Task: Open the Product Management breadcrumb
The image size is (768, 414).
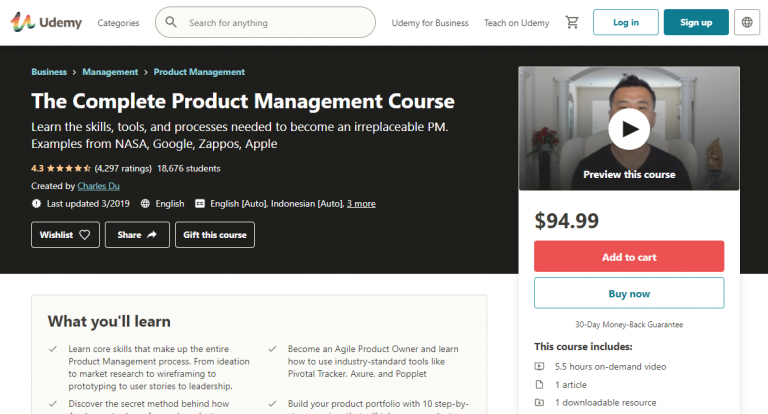Action: pos(199,72)
